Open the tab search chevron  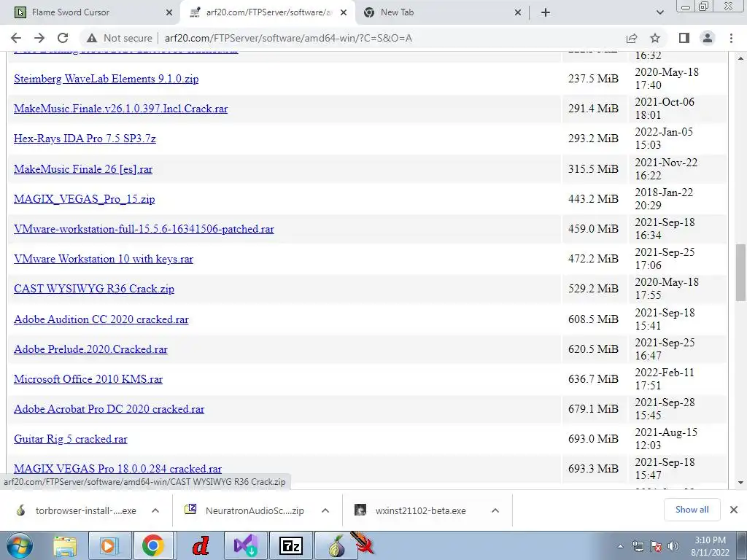pos(659,12)
